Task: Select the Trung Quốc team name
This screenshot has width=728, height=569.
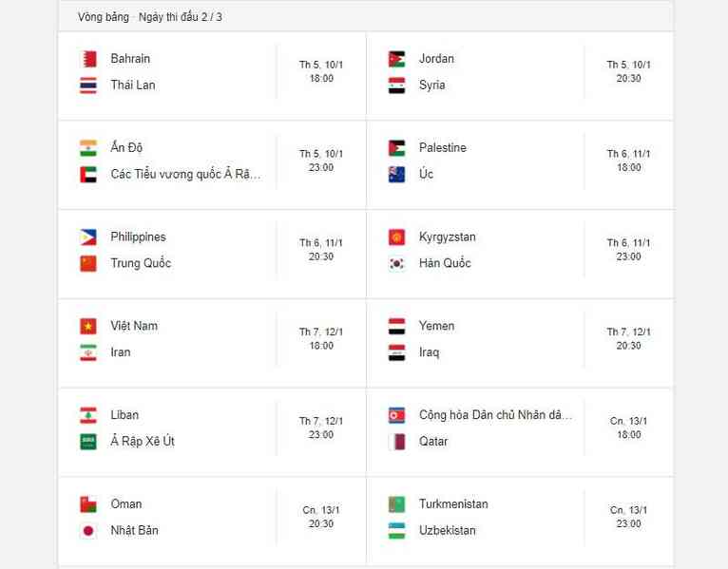Action: (x=141, y=263)
